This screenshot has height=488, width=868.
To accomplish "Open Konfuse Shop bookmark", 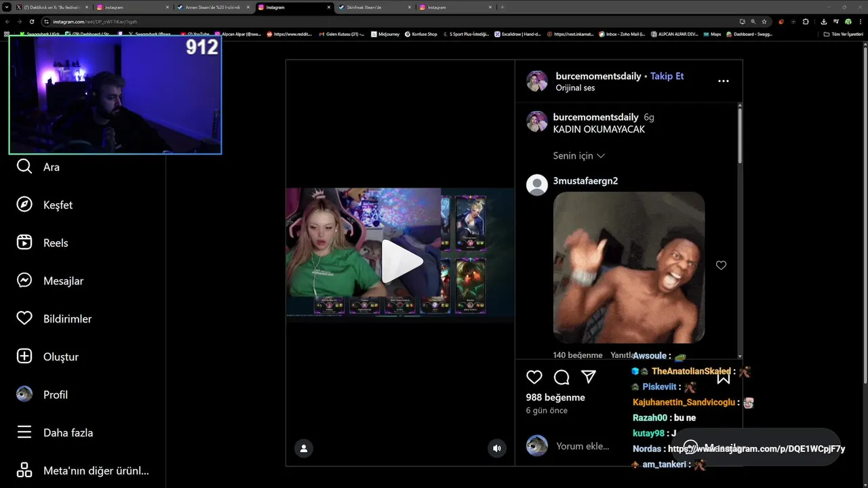I will 421,34.
